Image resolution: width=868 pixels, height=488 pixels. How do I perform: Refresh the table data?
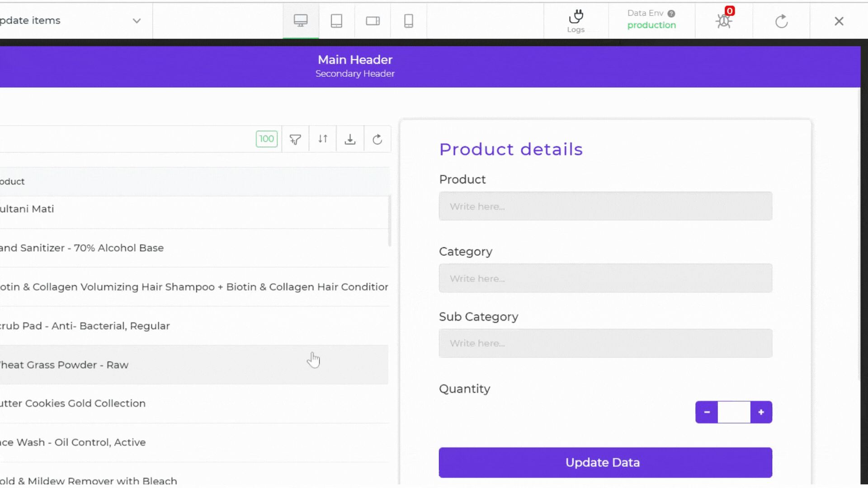click(x=377, y=139)
